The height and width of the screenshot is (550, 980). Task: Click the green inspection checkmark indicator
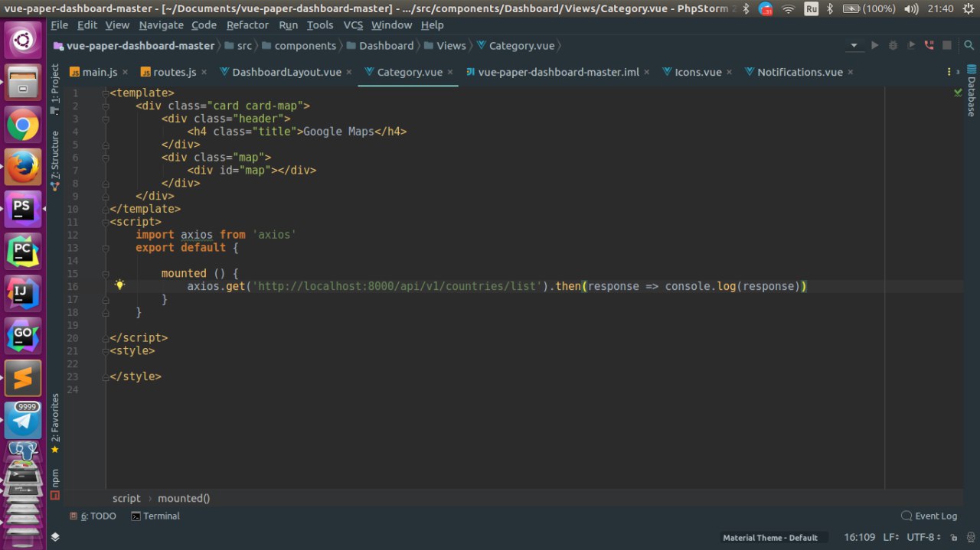tap(957, 93)
